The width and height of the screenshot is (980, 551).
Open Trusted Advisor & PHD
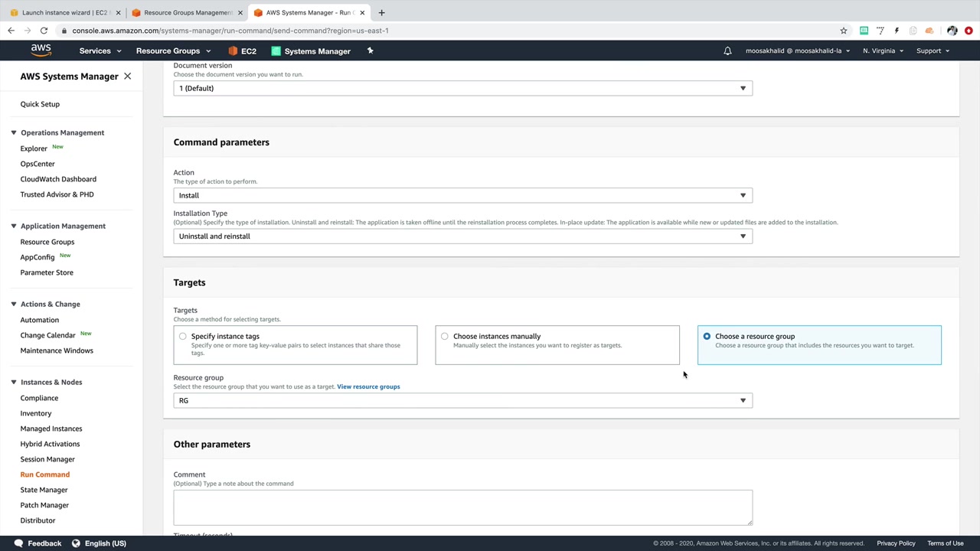[x=57, y=194]
